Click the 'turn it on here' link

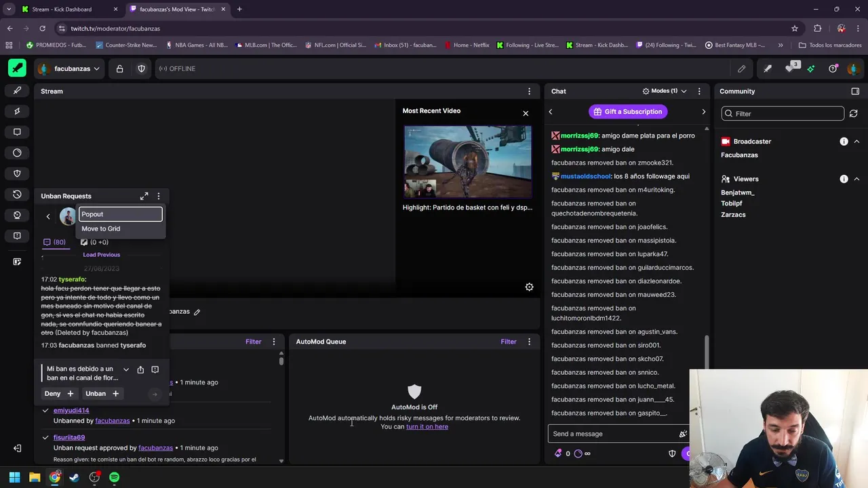[x=427, y=426]
